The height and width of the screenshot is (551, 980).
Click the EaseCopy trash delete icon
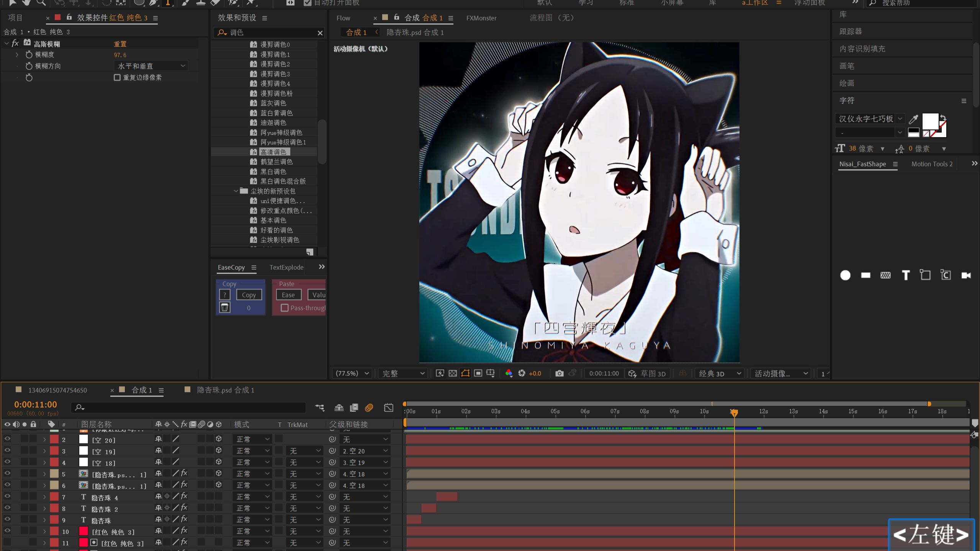pyautogui.click(x=225, y=307)
